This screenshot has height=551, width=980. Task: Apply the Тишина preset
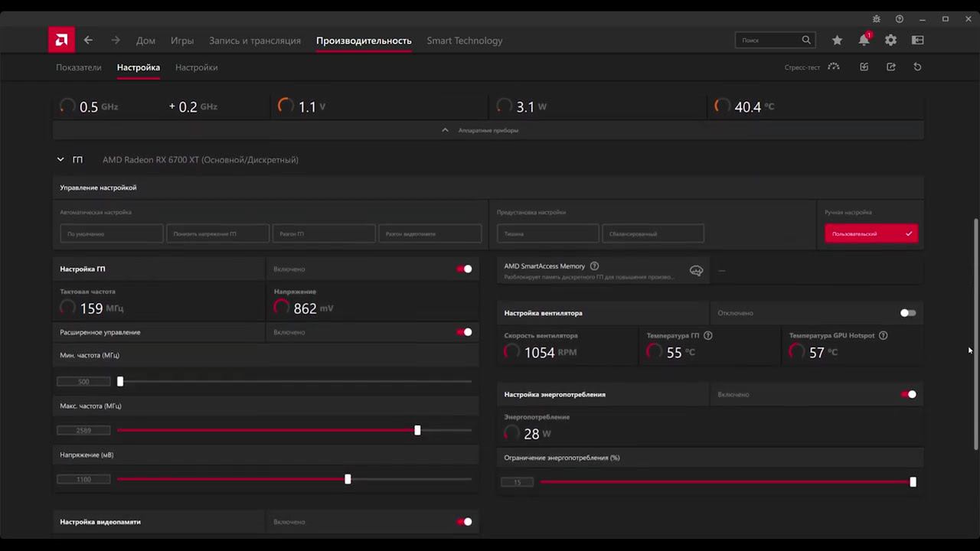tap(548, 233)
